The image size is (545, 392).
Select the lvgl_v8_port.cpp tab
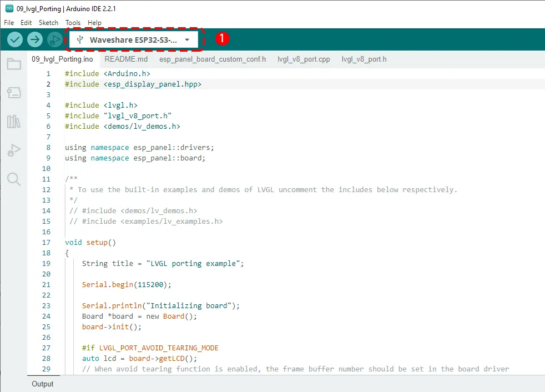(x=304, y=59)
